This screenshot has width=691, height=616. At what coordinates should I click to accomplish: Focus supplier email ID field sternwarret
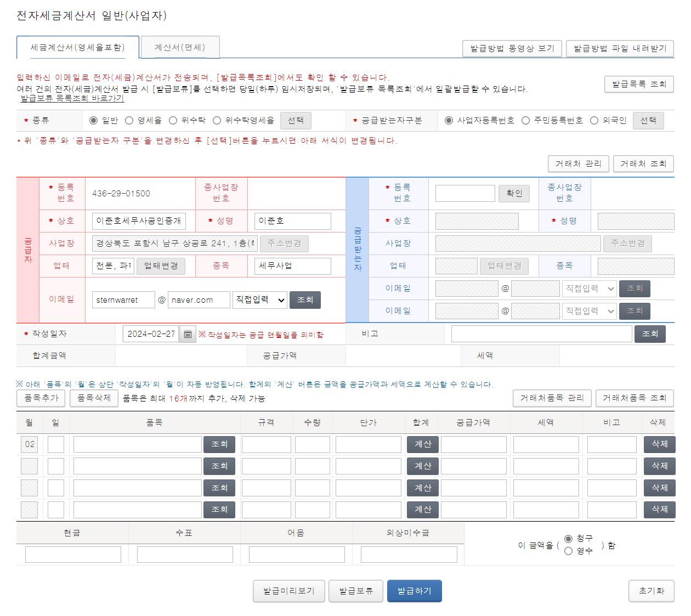click(x=123, y=299)
